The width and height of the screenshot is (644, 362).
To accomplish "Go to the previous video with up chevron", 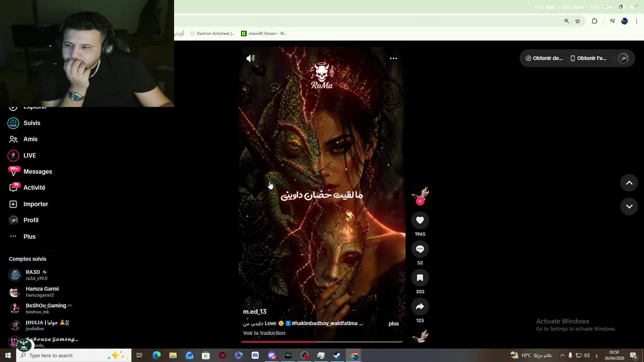I will 629,183.
